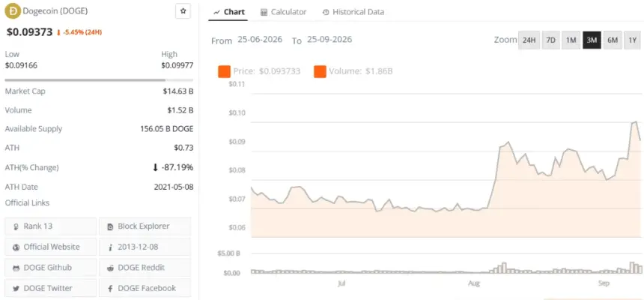644x300 pixels.
Task: Click the $0.09373 current price
Action: click(29, 32)
